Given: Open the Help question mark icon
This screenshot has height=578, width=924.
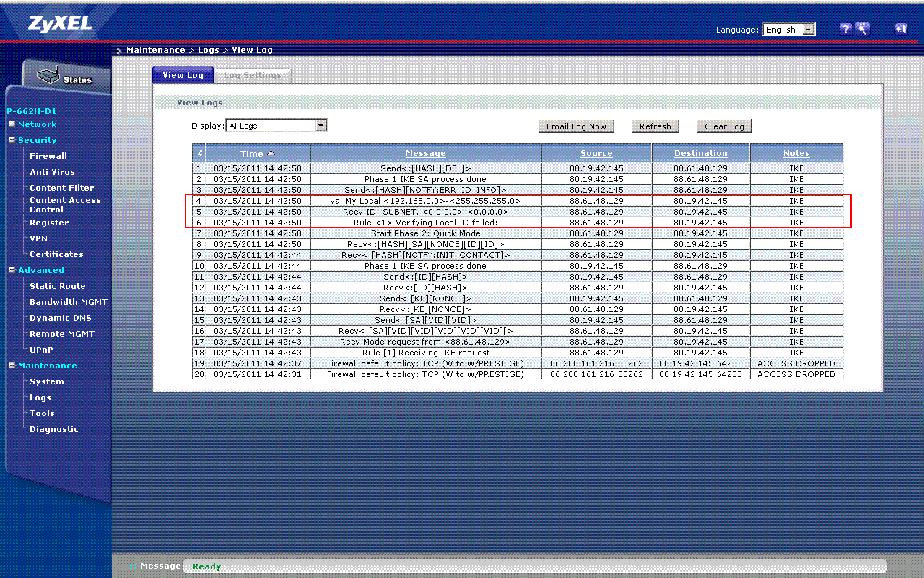Looking at the screenshot, I should click(845, 29).
